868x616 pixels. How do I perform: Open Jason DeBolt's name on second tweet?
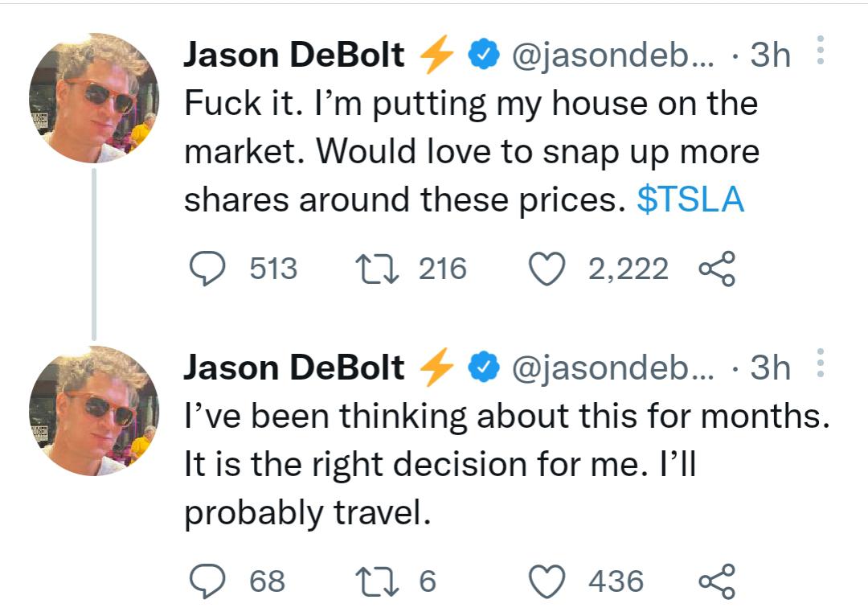pos(294,368)
